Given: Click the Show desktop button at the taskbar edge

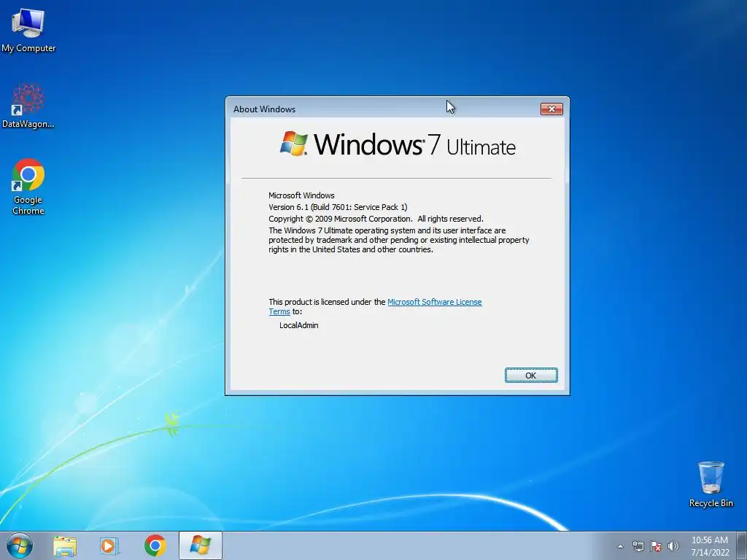Looking at the screenshot, I should (742, 546).
